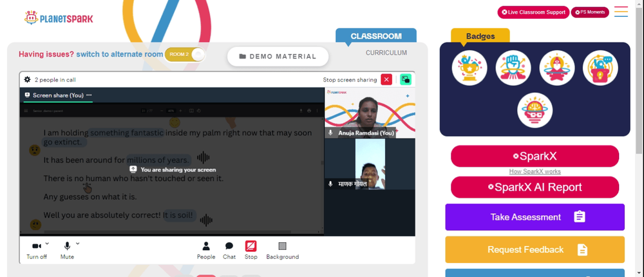Click Request Feedback button
Viewport: 644px width, 277px height.
click(x=535, y=249)
